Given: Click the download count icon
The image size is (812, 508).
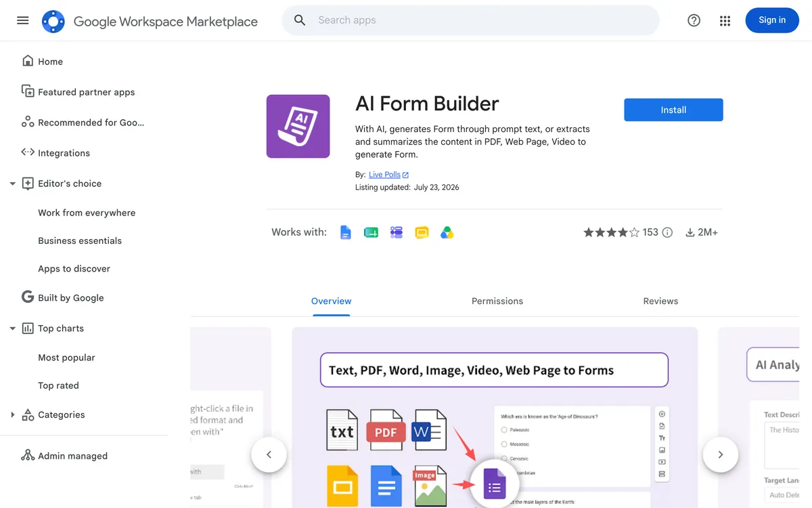Looking at the screenshot, I should (690, 232).
